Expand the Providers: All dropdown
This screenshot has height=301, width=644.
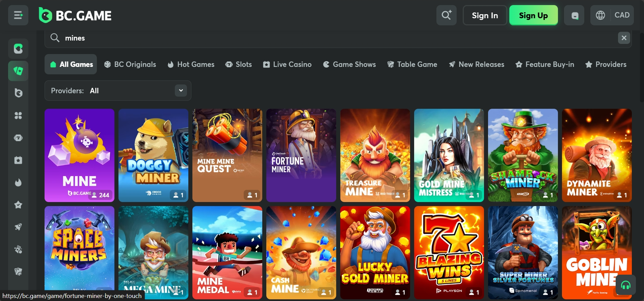point(118,91)
